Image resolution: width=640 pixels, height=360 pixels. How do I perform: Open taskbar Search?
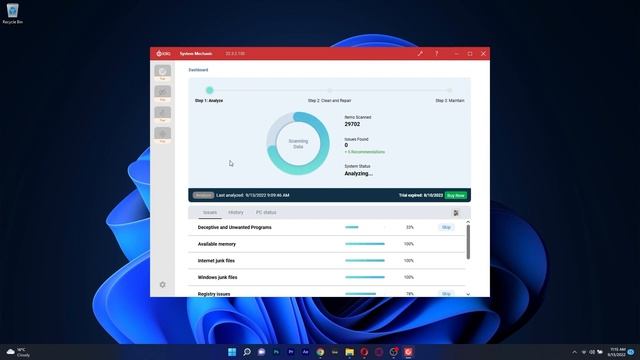[x=247, y=352]
